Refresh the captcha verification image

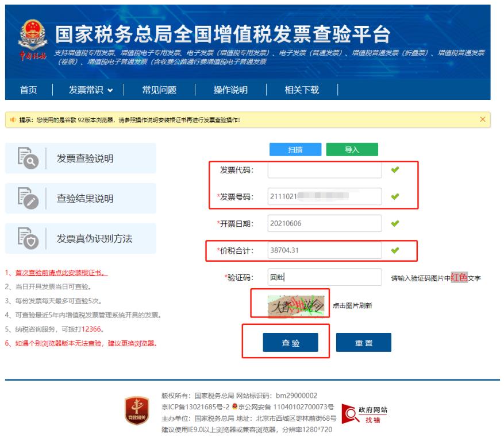tap(297, 305)
